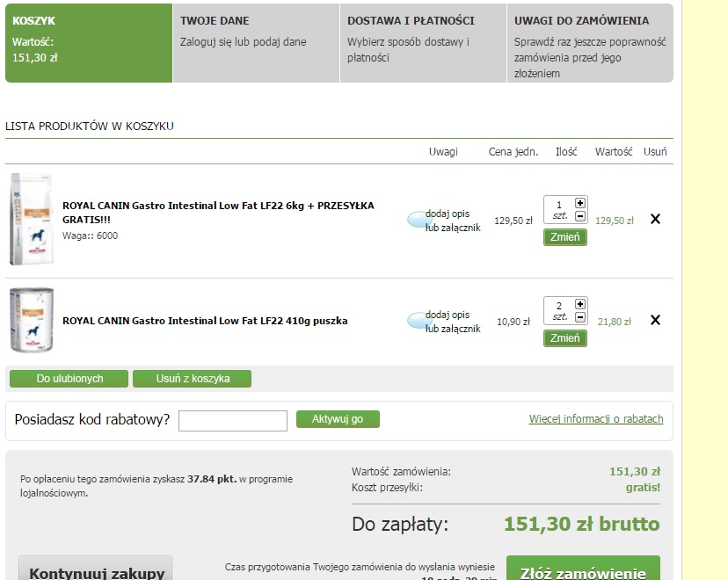Screen dimensions: 728x580
Task: Click comment bubble icon for 410g puszka
Action: [x=417, y=321]
